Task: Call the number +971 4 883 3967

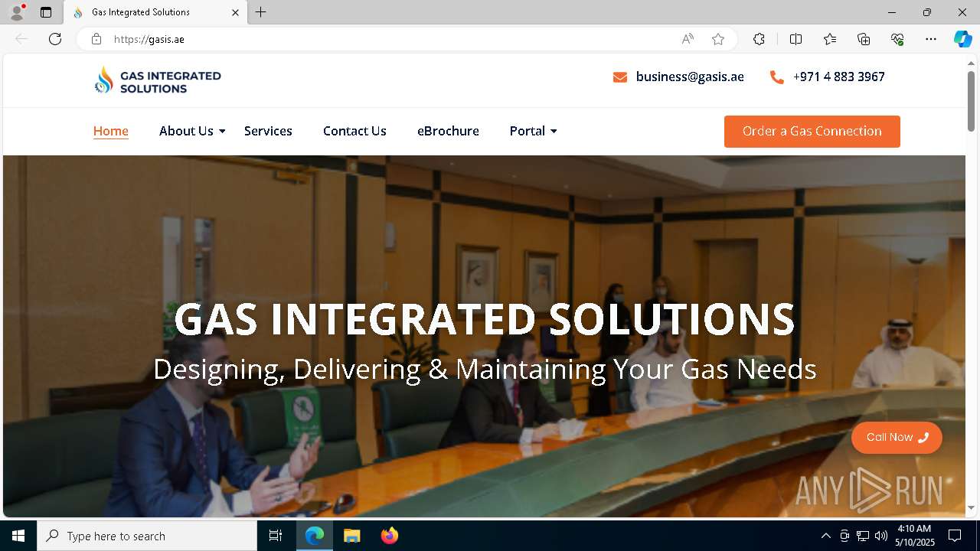Action: pos(839,77)
